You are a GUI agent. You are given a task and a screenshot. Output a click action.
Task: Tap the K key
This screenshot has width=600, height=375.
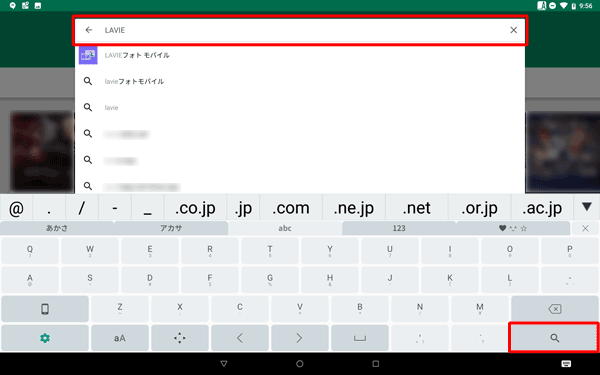[450, 280]
